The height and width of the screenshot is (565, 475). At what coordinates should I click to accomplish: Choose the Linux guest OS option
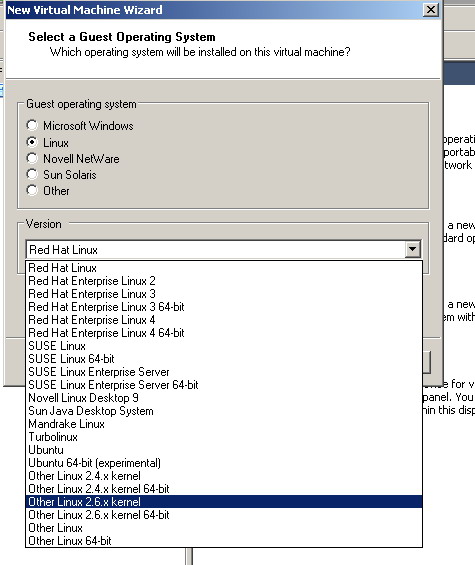(32, 142)
